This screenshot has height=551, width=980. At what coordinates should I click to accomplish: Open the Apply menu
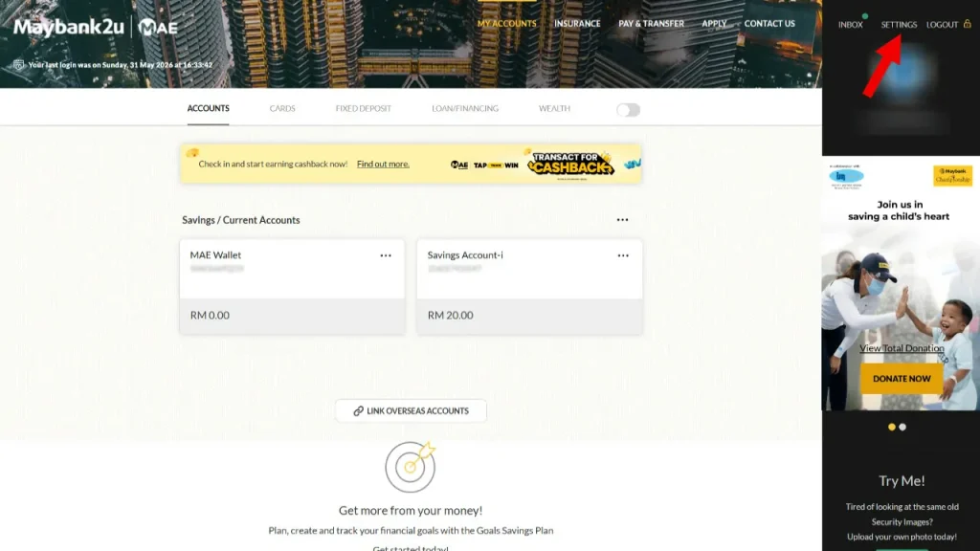click(x=714, y=24)
